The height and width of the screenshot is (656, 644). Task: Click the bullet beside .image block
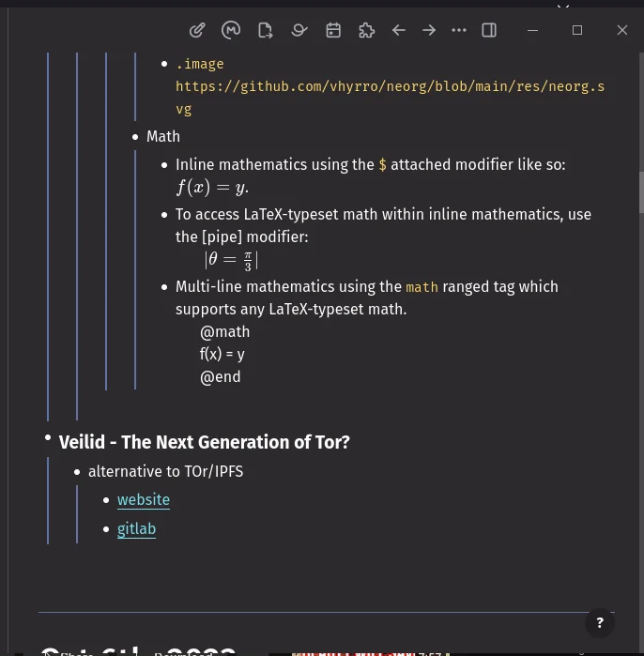tap(164, 64)
